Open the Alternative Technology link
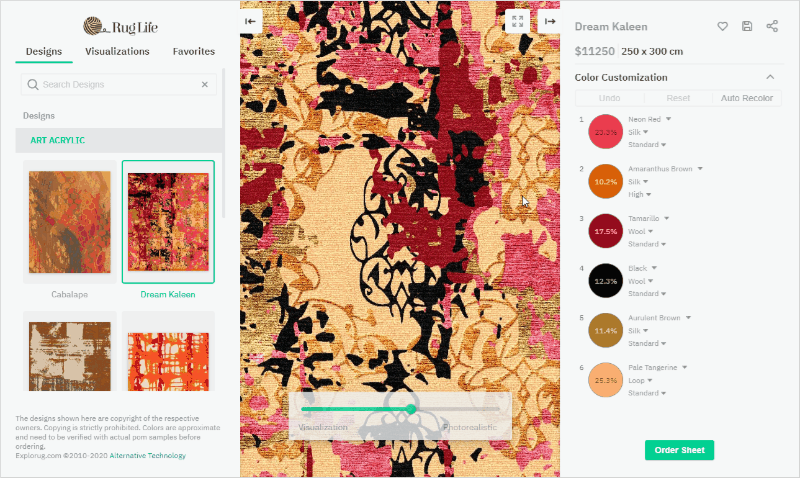 coord(147,456)
